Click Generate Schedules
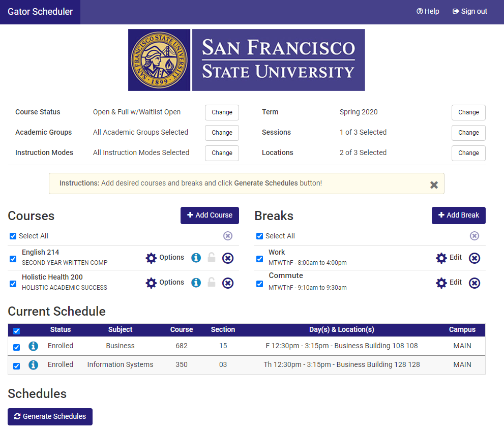The height and width of the screenshot is (430, 504). pos(49,416)
